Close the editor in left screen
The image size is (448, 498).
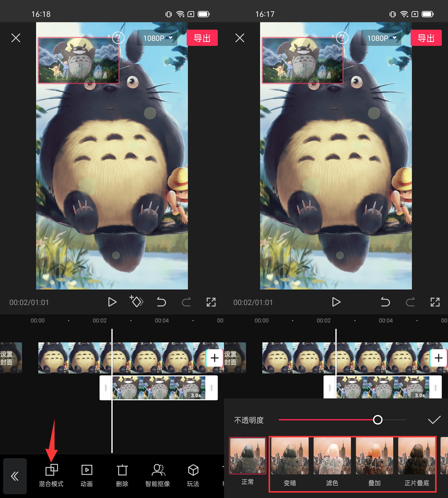pyautogui.click(x=16, y=38)
